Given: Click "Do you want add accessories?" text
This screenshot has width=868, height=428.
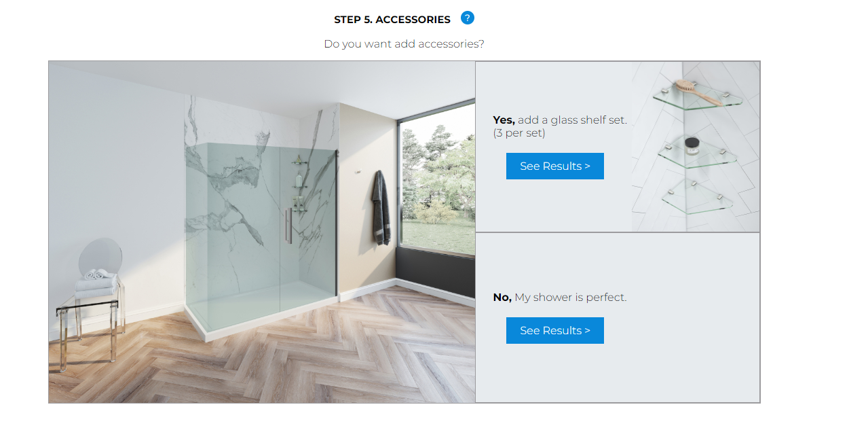Looking at the screenshot, I should tap(404, 43).
